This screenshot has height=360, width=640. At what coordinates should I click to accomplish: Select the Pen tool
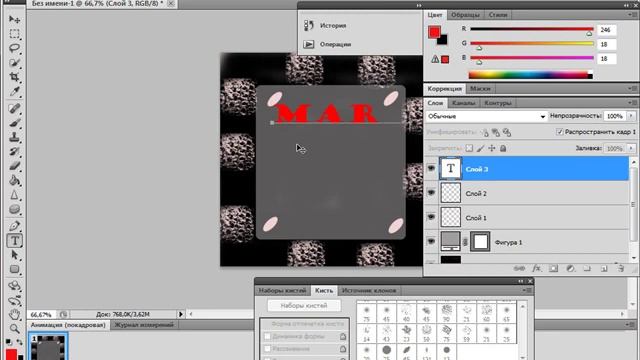[x=14, y=226]
